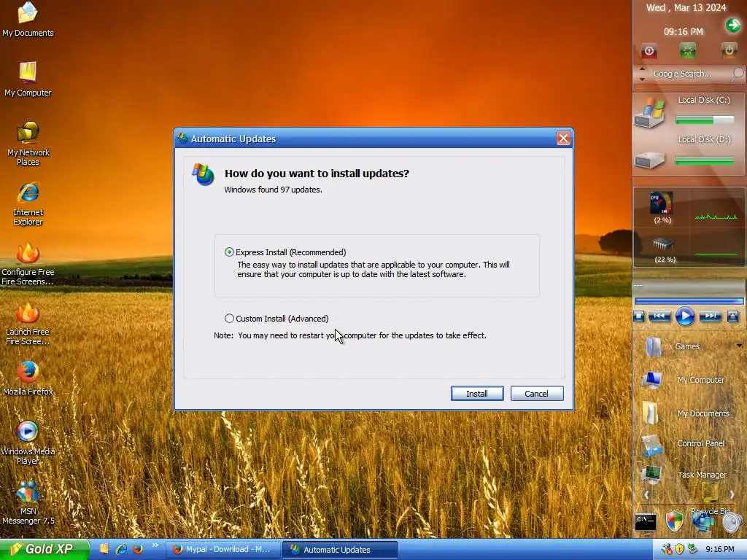The width and height of the screenshot is (747, 560).
Task: Click down arrow beside Google Search
Action: (642, 79)
